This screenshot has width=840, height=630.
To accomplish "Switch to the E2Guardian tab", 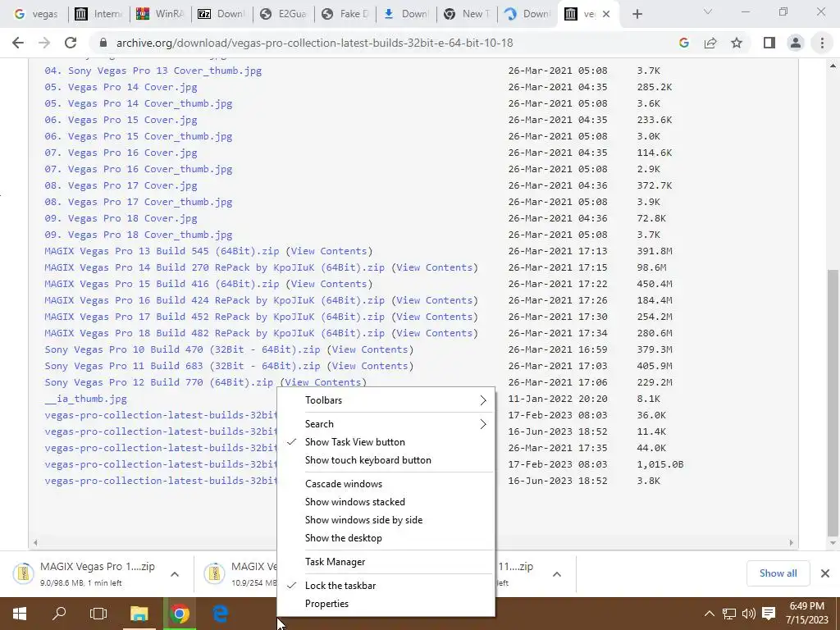I will [282, 14].
